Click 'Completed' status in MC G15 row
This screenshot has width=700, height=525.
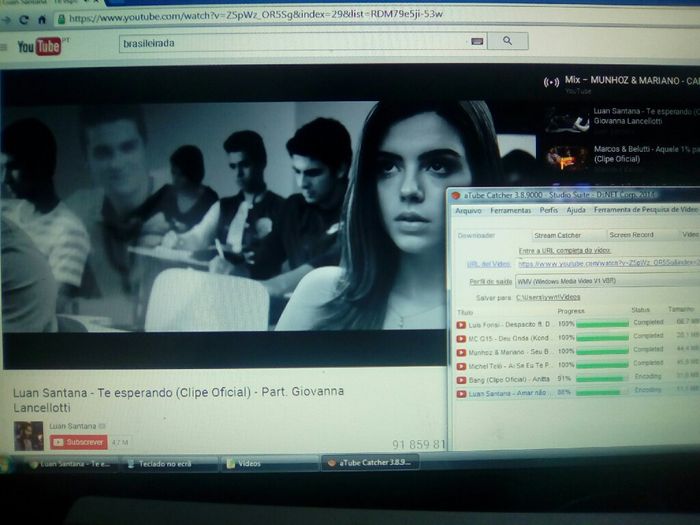click(648, 335)
